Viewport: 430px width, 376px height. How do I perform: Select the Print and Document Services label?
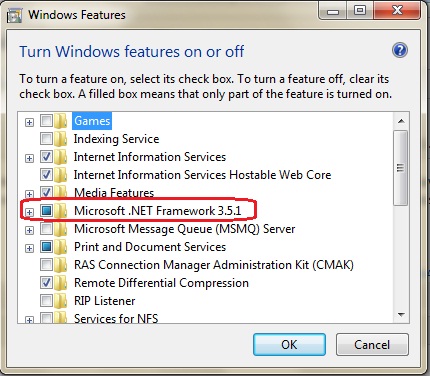[x=150, y=247]
